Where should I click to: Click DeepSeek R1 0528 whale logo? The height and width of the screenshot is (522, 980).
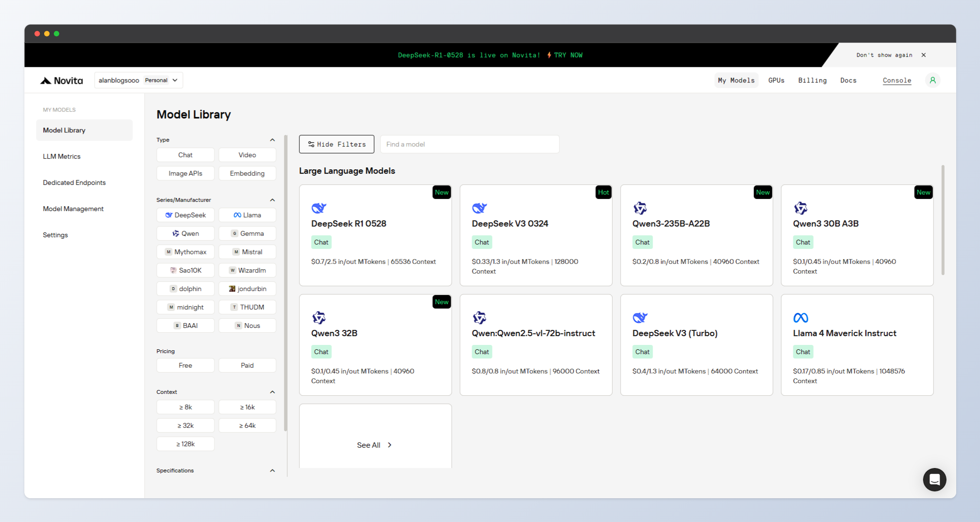(x=319, y=208)
